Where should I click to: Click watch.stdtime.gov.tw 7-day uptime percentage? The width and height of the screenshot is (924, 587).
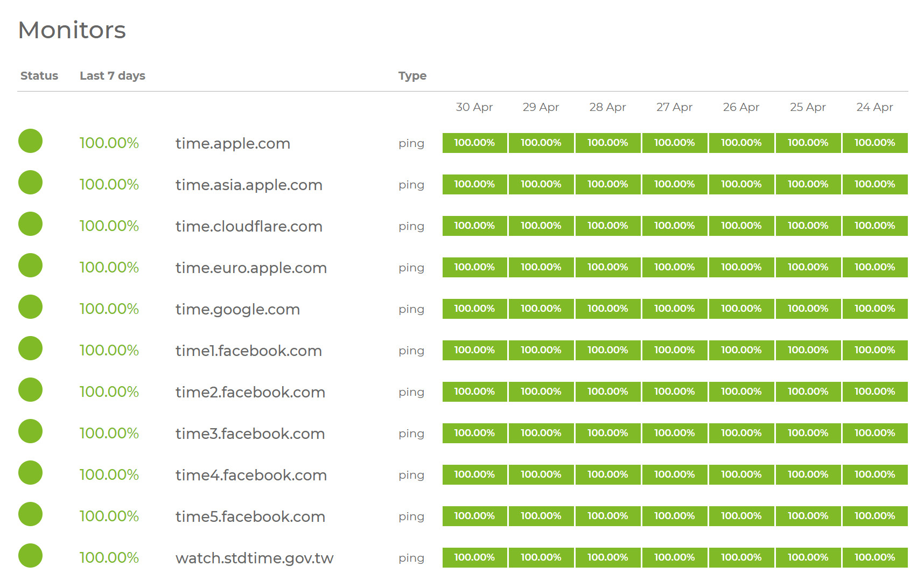point(109,558)
